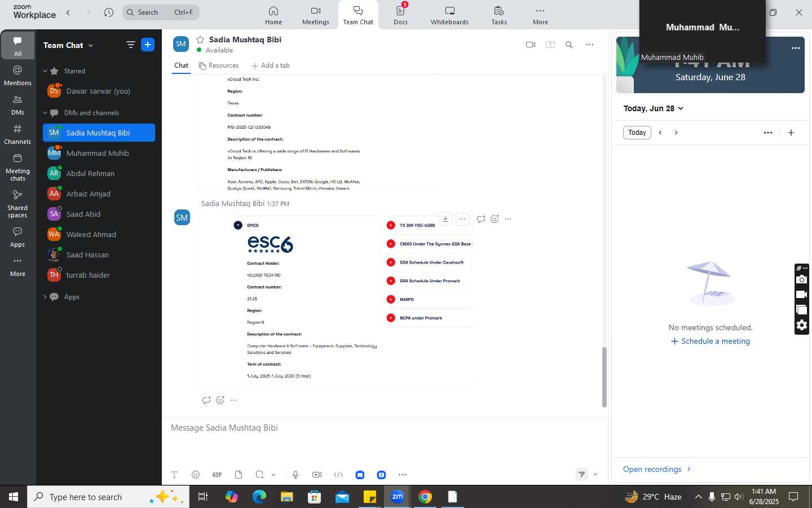
Task: Add a calendar event with plus icon
Action: pyautogui.click(x=791, y=133)
